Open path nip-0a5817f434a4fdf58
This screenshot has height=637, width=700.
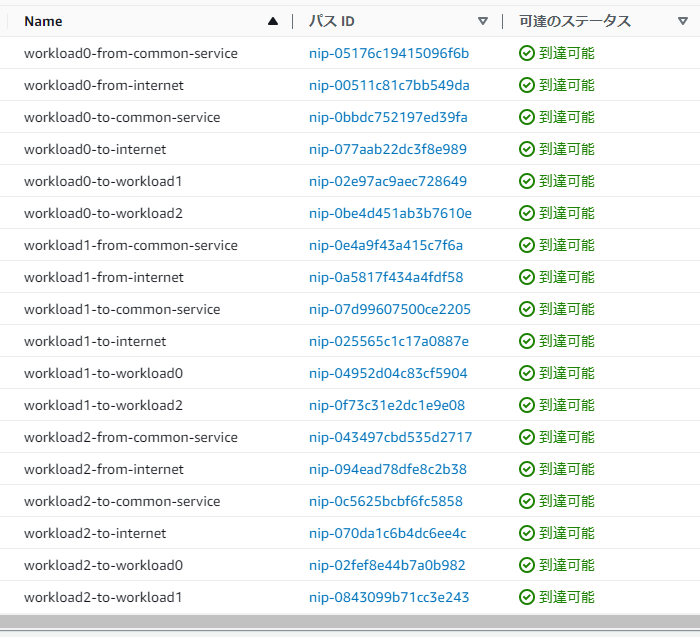pyautogui.click(x=386, y=277)
